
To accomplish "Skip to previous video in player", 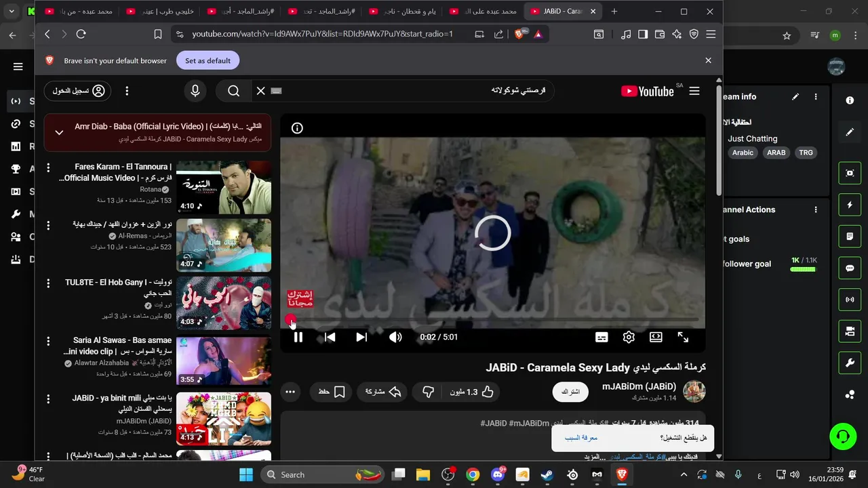I will tap(330, 337).
